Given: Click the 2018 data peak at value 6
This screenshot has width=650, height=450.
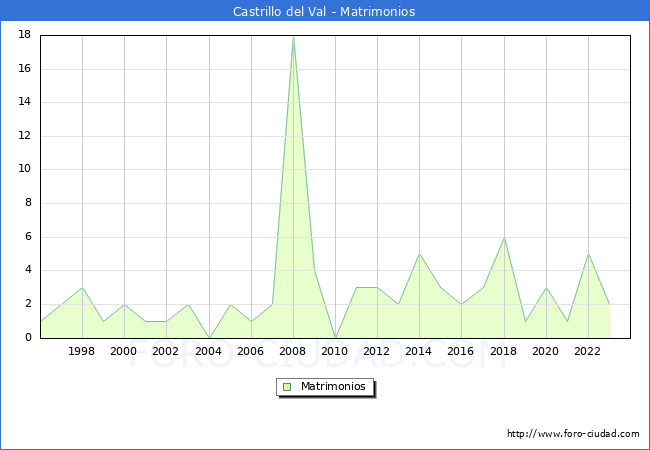Looking at the screenshot, I should click(504, 237).
